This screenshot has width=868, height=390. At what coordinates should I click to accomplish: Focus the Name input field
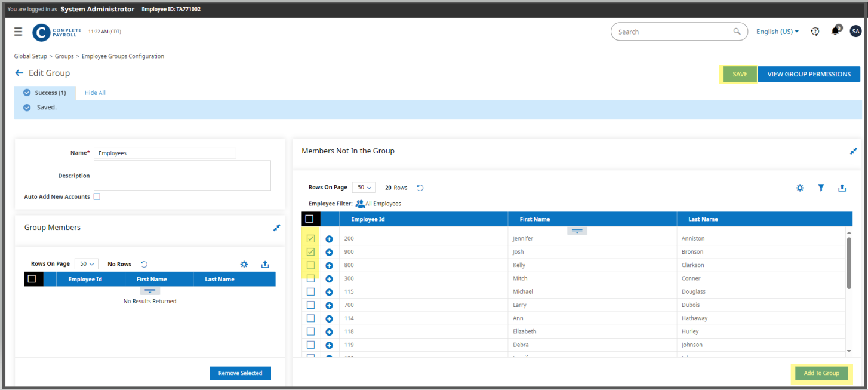(x=165, y=153)
